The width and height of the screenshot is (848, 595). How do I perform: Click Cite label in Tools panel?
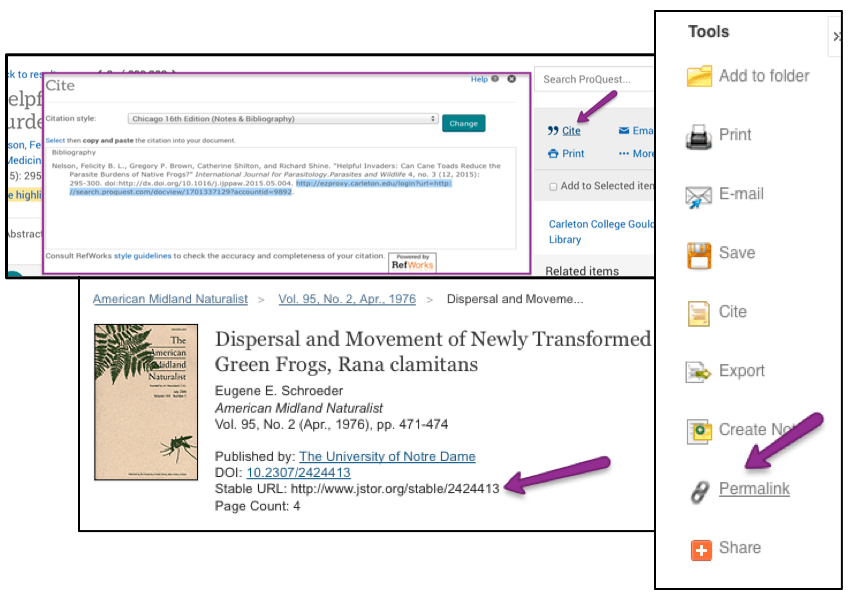(732, 312)
